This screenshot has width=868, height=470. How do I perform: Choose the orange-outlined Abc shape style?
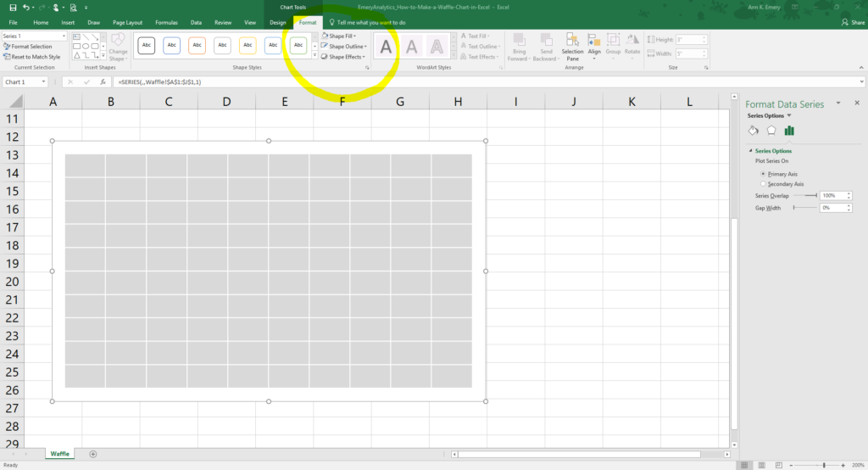[197, 46]
